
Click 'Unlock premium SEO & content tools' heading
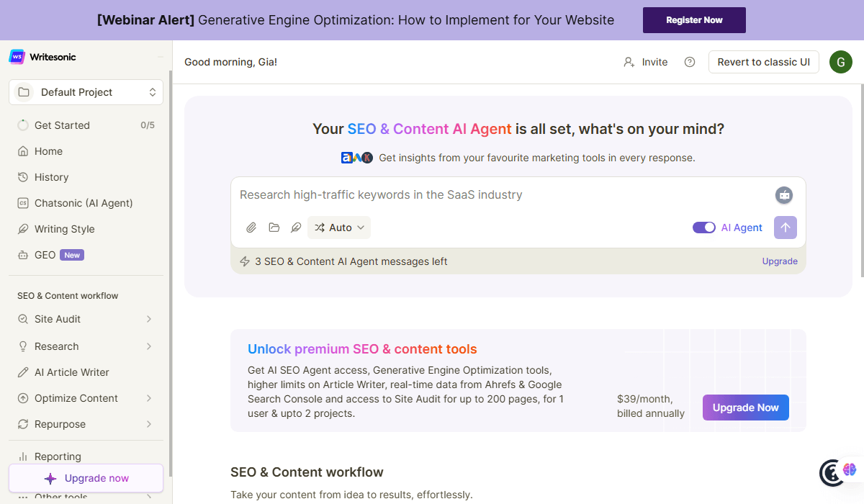362,349
